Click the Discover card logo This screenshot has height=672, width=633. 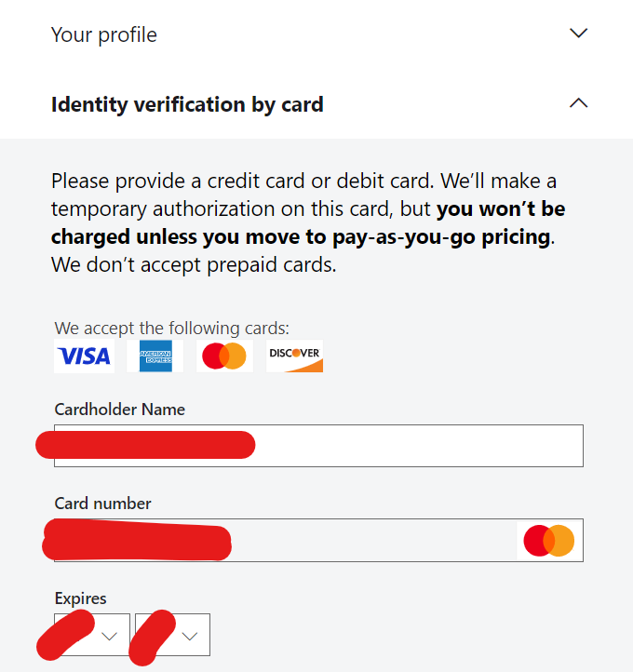[294, 356]
